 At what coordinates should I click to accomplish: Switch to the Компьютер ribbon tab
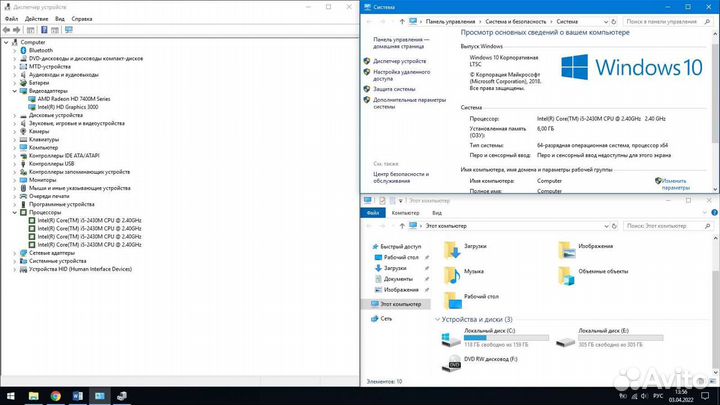(405, 212)
